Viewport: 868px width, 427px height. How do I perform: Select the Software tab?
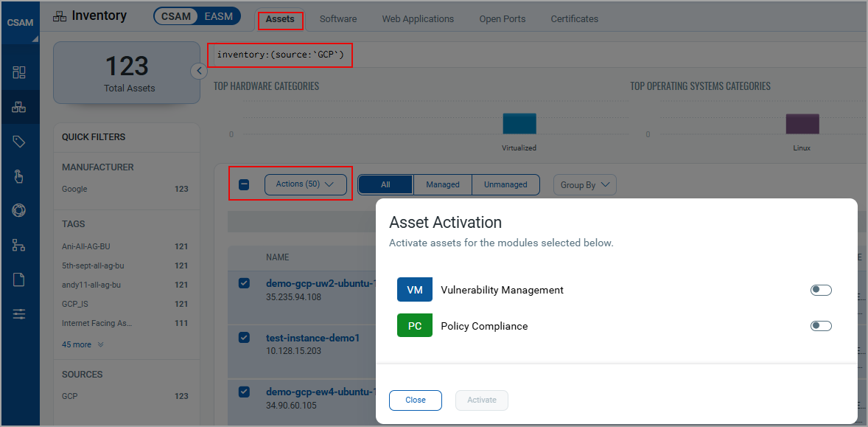pyautogui.click(x=338, y=19)
